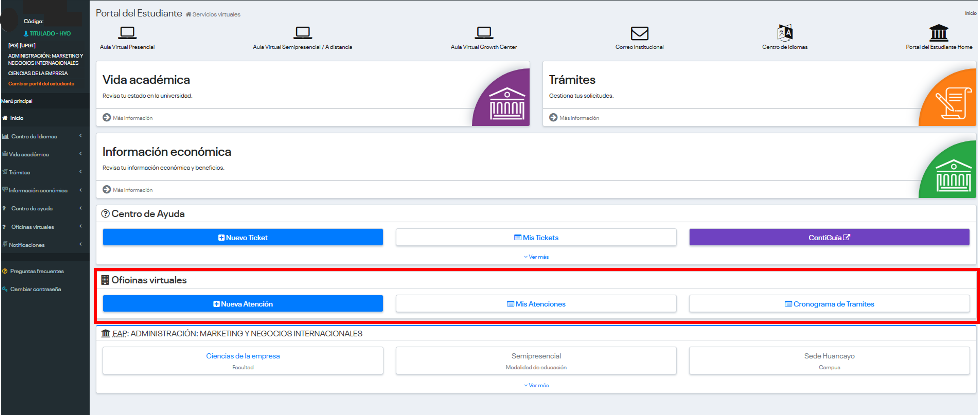Click the Nueva Atención button
This screenshot has height=415, width=980.
[x=243, y=303]
